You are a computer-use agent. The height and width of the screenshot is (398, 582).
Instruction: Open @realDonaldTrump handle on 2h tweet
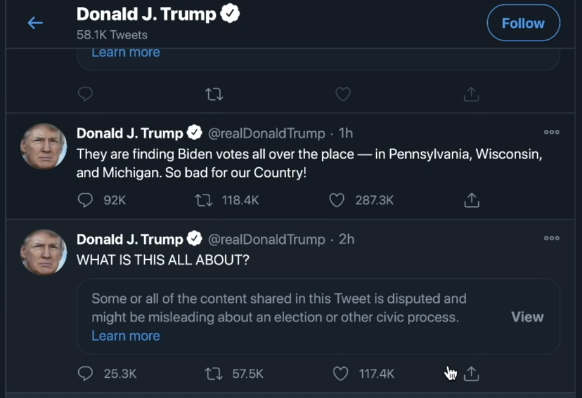tap(267, 239)
